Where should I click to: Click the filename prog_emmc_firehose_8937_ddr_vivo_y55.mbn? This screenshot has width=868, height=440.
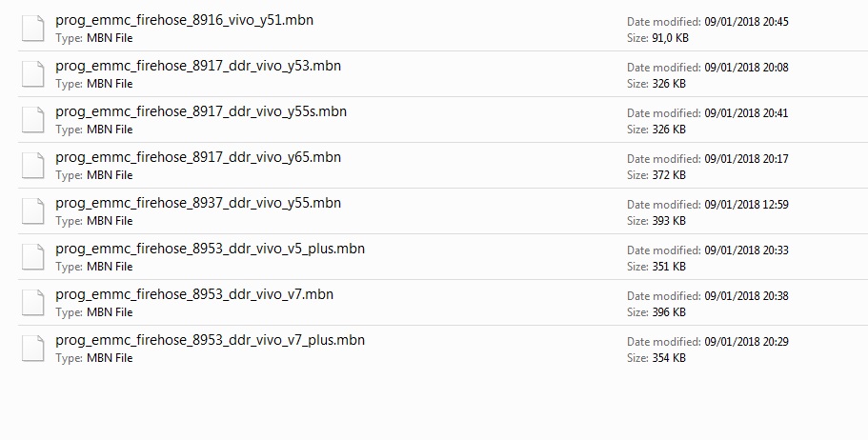pyautogui.click(x=198, y=203)
